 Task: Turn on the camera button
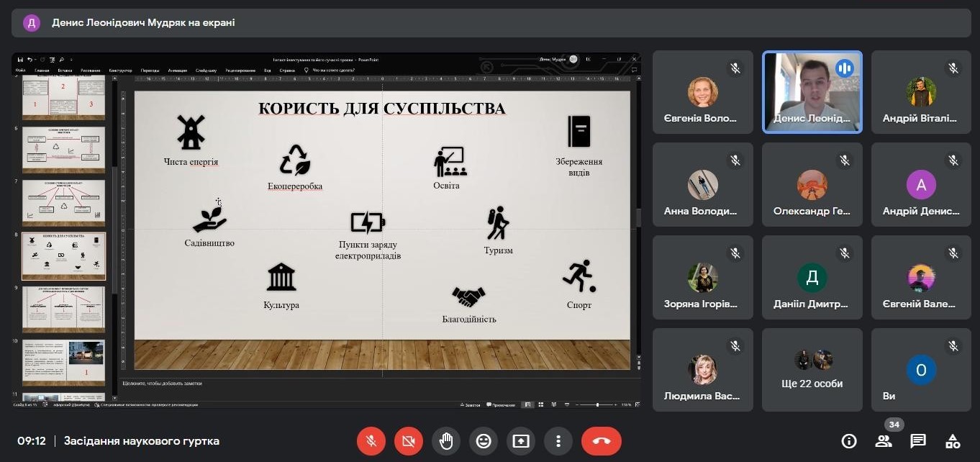(409, 441)
